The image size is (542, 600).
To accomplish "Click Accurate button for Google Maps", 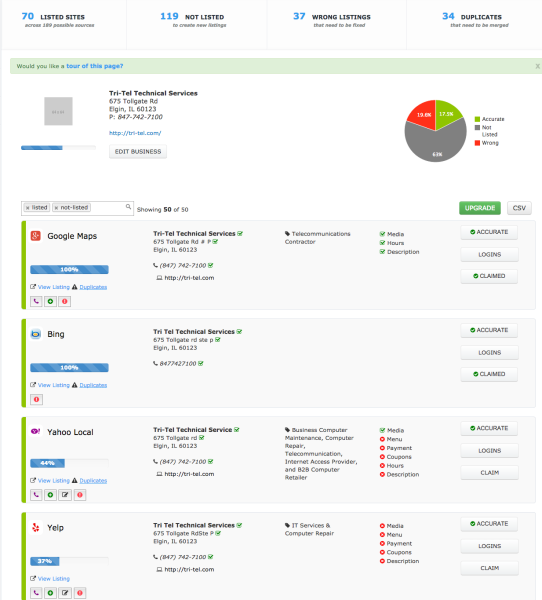I will [x=489, y=232].
